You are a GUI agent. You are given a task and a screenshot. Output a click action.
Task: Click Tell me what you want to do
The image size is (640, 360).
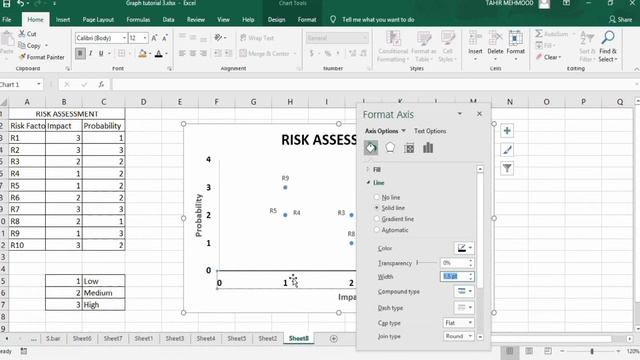point(378,20)
